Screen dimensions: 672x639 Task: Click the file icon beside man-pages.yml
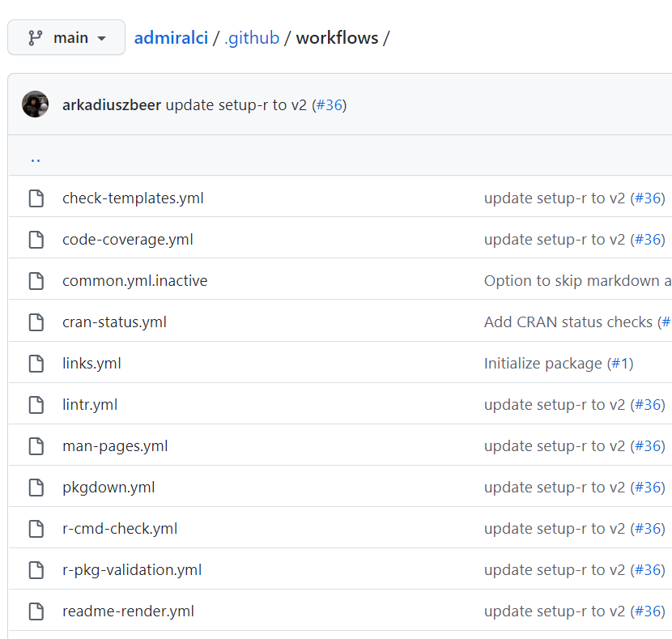[36, 446]
